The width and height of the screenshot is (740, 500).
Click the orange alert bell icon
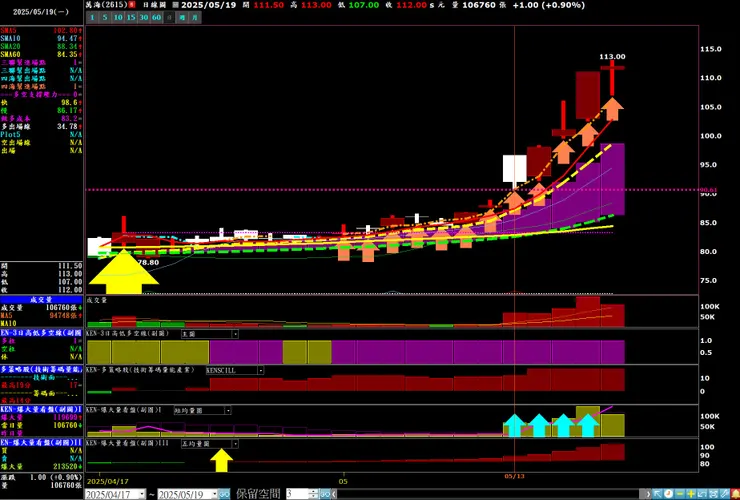[735, 494]
